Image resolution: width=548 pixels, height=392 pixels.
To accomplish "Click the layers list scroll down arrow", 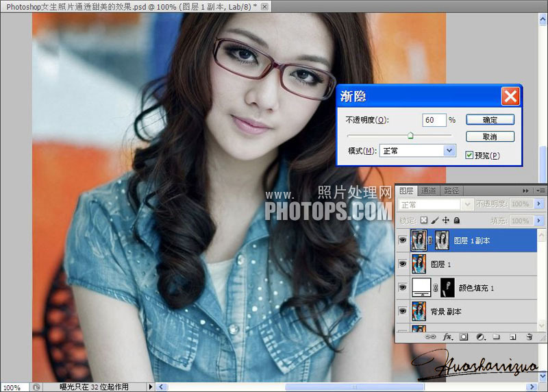I will [541, 326].
